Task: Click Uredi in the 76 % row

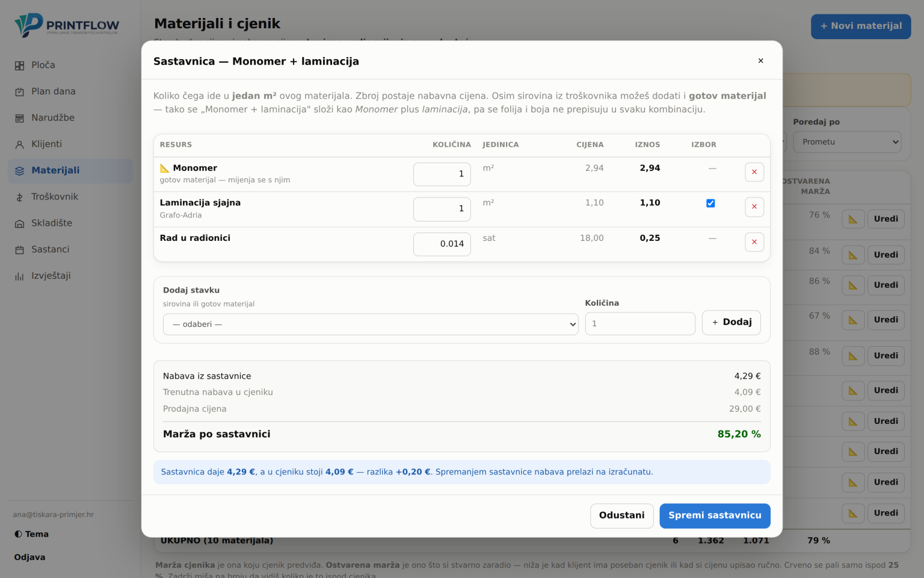Action: pyautogui.click(x=885, y=219)
